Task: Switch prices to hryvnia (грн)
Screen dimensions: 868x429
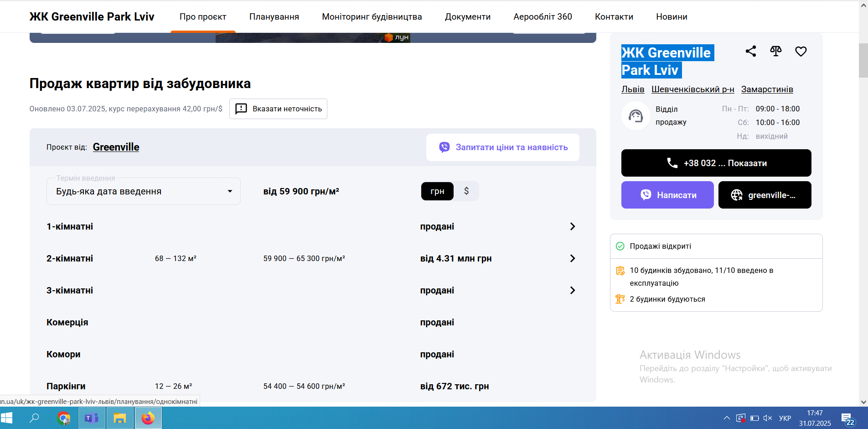Action: 437,191
